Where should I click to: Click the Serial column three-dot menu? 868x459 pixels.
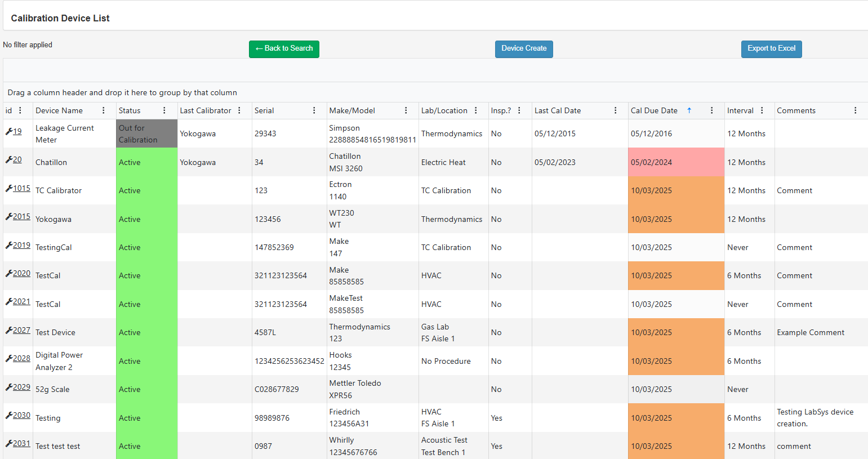[314, 110]
